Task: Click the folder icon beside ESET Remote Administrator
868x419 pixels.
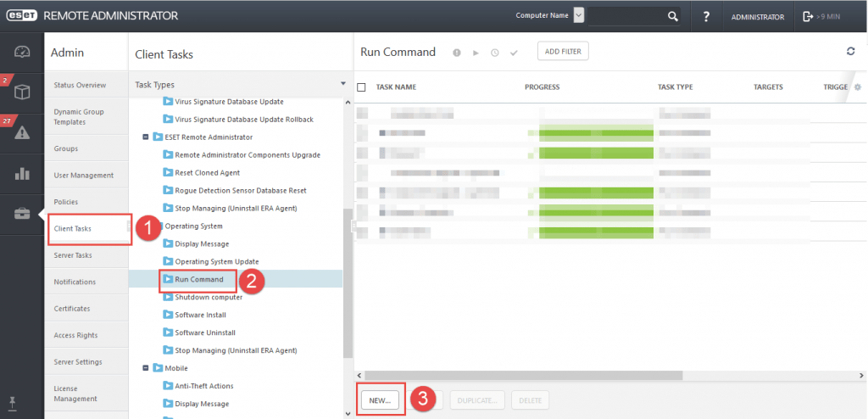Action: point(157,137)
